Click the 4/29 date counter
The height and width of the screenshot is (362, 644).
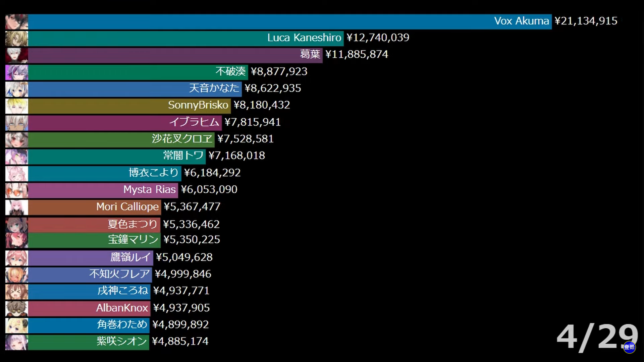click(597, 337)
